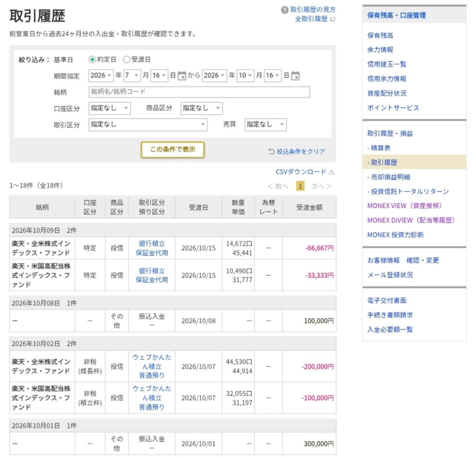Open MONEX VIEW(資産推移) link
The height and width of the screenshot is (458, 476).
404,206
